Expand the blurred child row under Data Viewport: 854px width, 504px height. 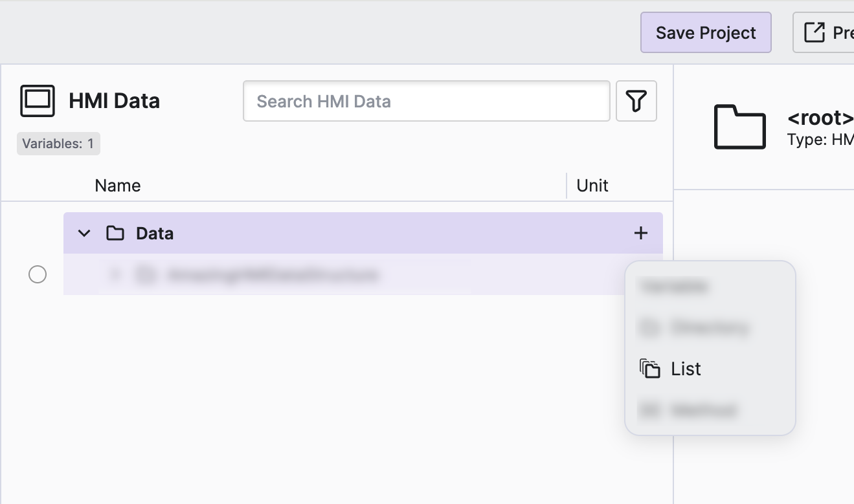click(115, 275)
